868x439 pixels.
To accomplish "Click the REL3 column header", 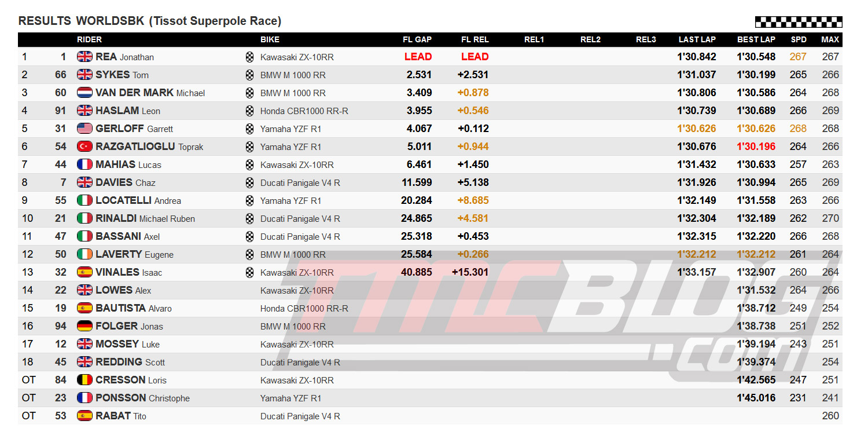I will 646,39.
